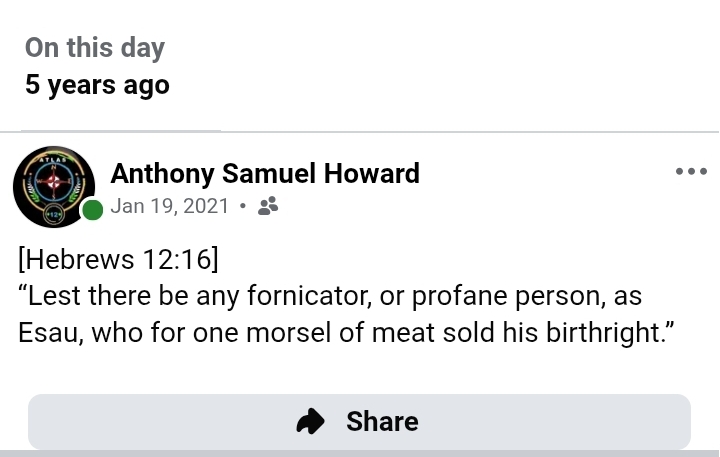The height and width of the screenshot is (457, 720).
Task: Open the Anthony Samuel Howard profile name link
Action: [x=265, y=173]
